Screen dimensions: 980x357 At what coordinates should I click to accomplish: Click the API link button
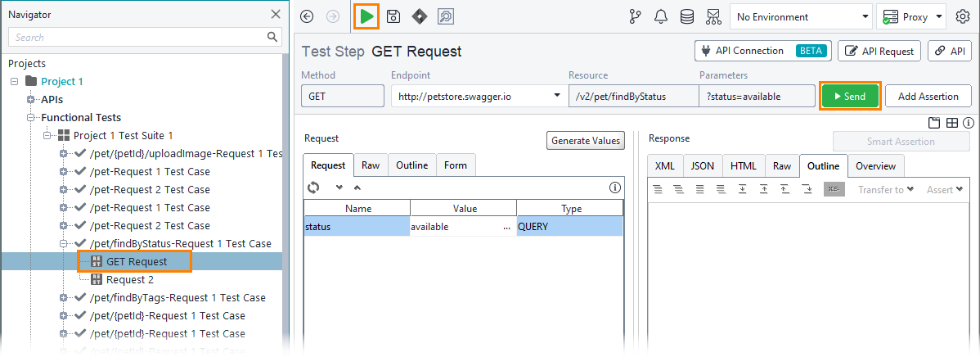pyautogui.click(x=950, y=52)
